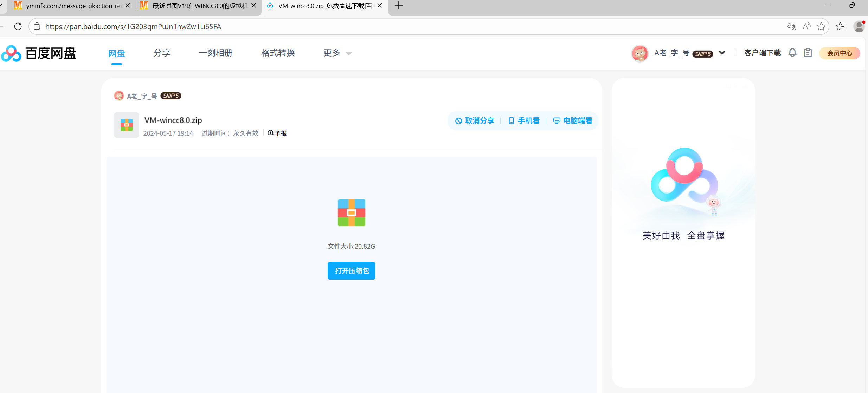Click the large zip archive thumbnail

(x=351, y=213)
